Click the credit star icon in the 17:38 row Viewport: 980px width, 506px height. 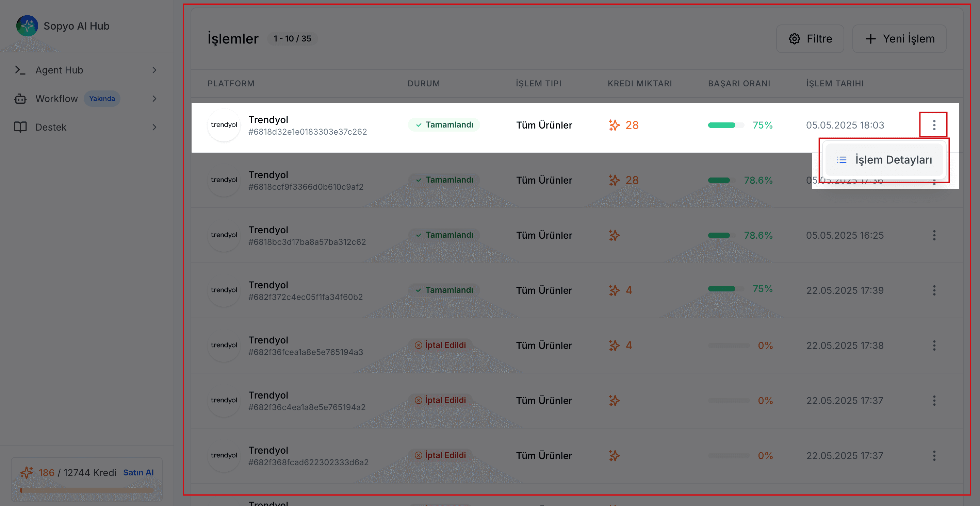(614, 345)
